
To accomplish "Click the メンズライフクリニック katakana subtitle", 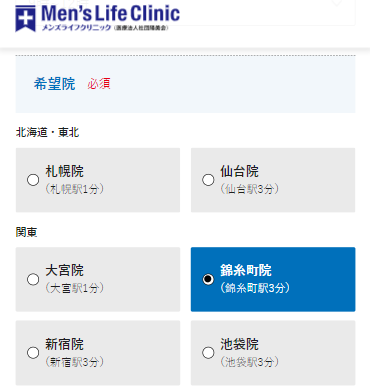I will pyautogui.click(x=76, y=28).
